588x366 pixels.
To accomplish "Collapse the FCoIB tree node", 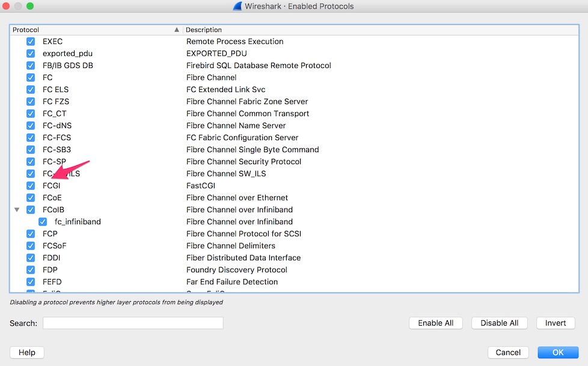I will coord(17,210).
